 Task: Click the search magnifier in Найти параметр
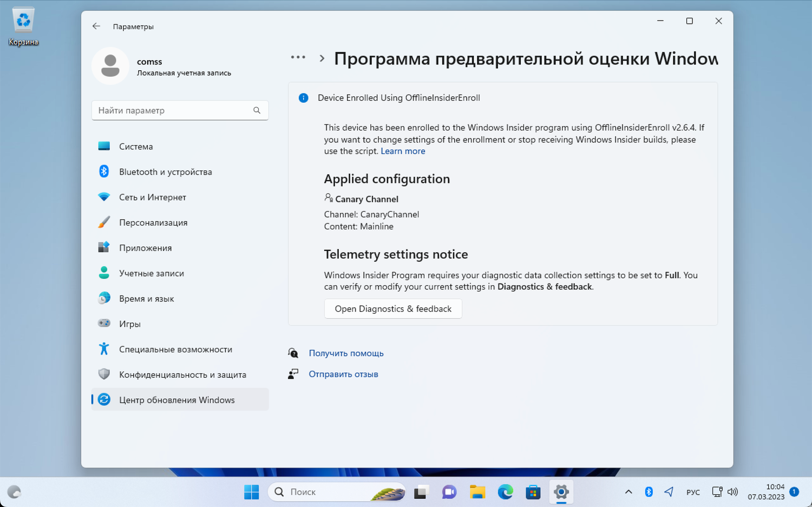pyautogui.click(x=257, y=110)
